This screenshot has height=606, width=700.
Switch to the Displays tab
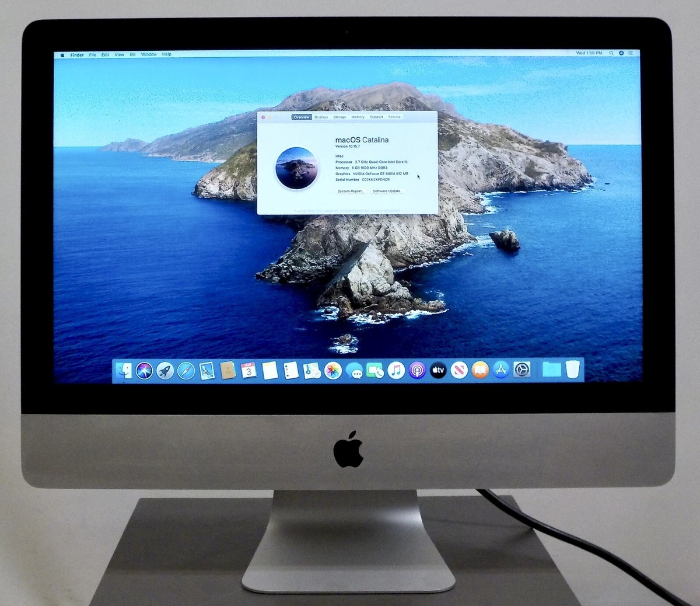pos(321,117)
